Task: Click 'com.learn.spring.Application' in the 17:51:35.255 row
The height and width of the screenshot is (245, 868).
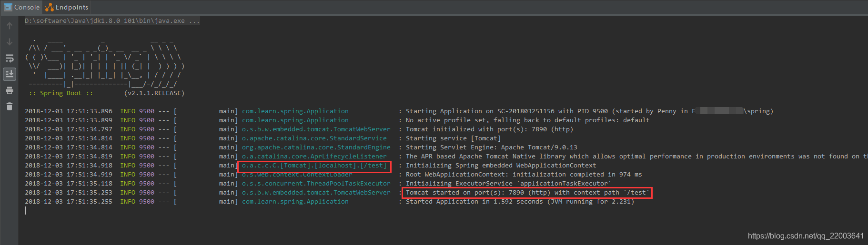Action: point(295,202)
